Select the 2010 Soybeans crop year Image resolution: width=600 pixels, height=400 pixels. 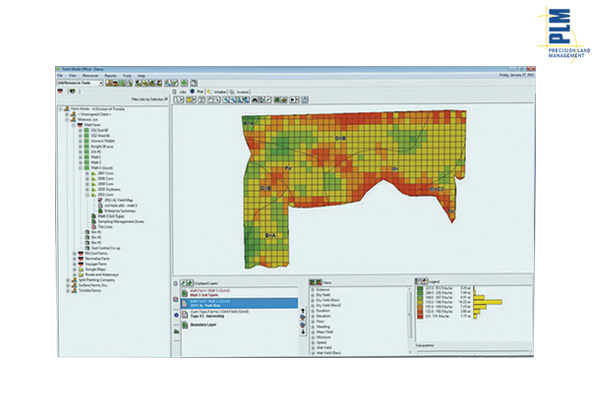tap(109, 189)
